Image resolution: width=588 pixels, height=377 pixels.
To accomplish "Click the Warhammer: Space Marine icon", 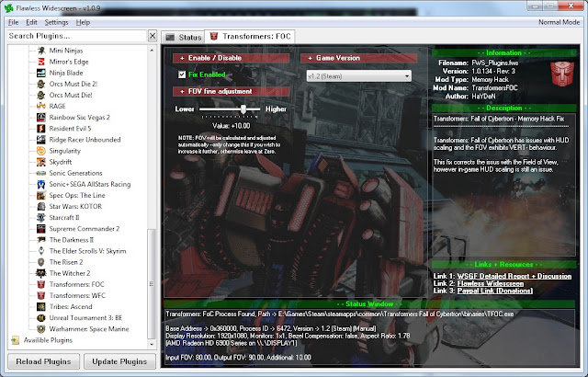I will (41, 329).
